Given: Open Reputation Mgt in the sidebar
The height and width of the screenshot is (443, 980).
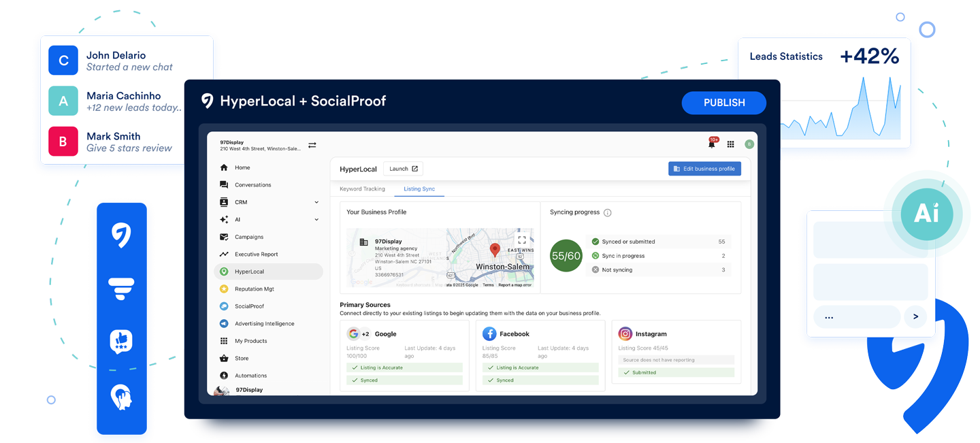Looking at the screenshot, I should point(254,289).
